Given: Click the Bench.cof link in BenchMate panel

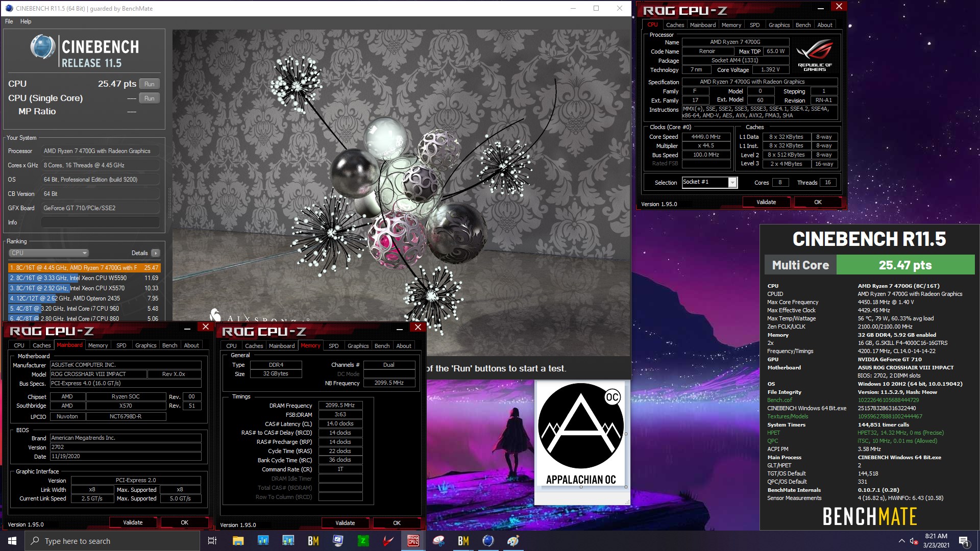Looking at the screenshot, I should click(x=779, y=400).
